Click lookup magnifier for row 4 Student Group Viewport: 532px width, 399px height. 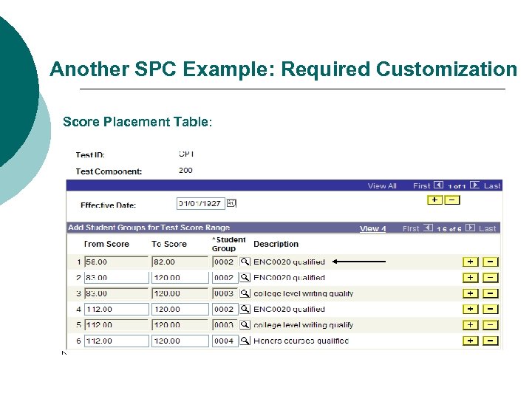245,309
